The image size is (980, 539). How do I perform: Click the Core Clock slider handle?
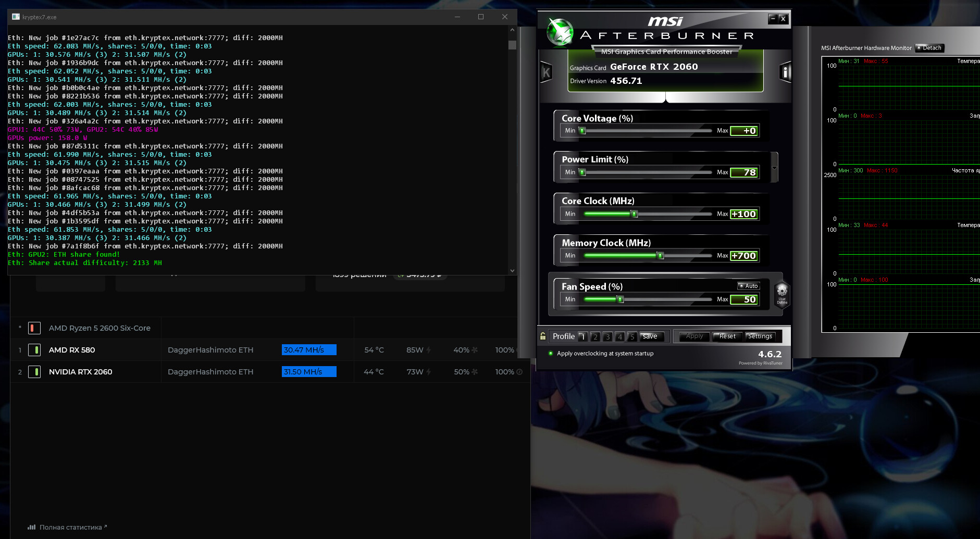634,214
